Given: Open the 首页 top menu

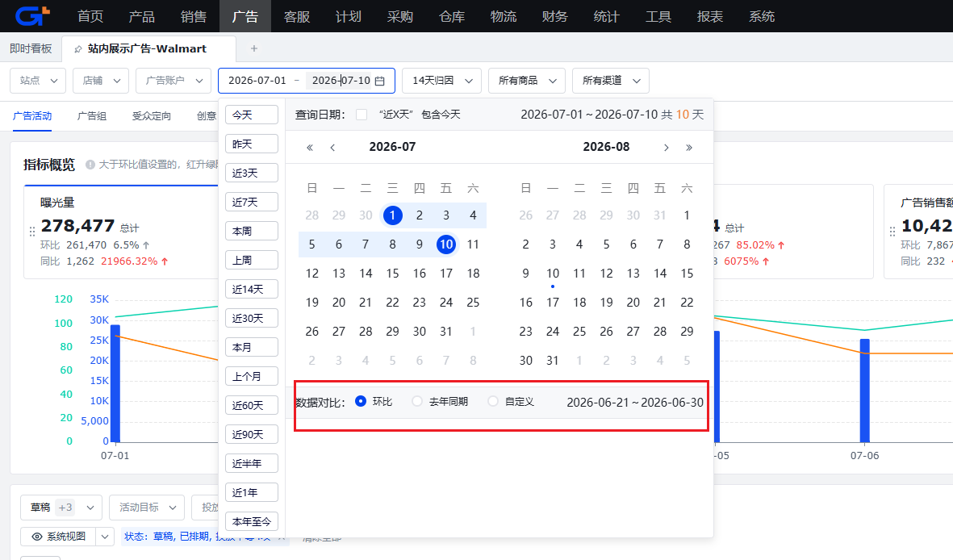Looking at the screenshot, I should (x=90, y=16).
